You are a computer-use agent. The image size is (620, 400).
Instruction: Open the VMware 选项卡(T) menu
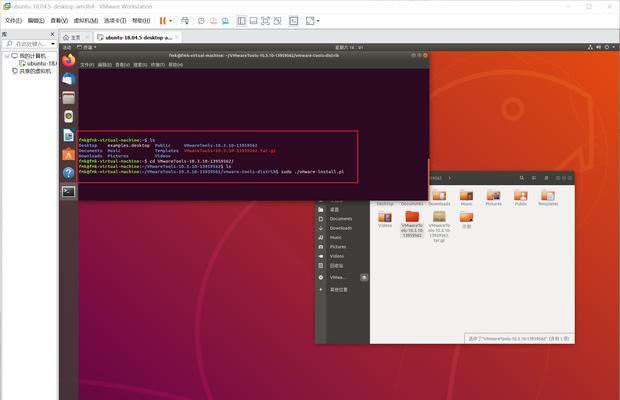pyautogui.click(x=115, y=21)
